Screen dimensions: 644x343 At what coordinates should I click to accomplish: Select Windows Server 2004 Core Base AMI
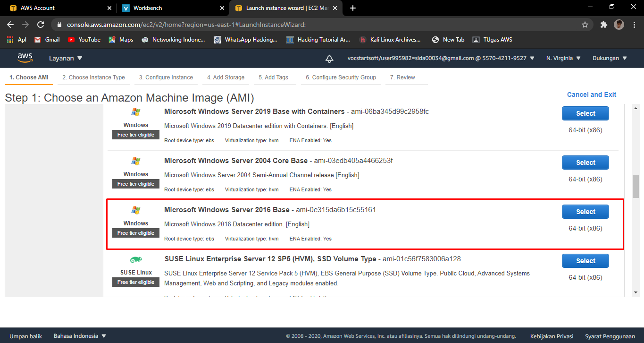[x=585, y=163]
